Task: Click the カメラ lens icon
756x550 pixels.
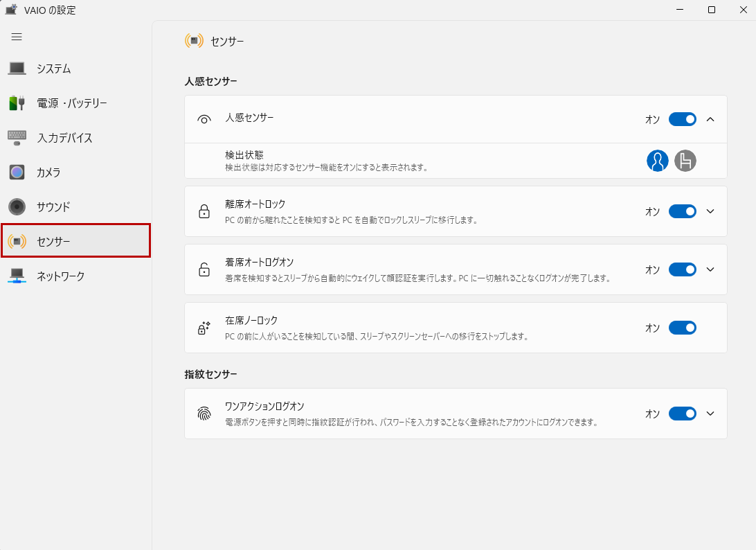Action: 17,172
